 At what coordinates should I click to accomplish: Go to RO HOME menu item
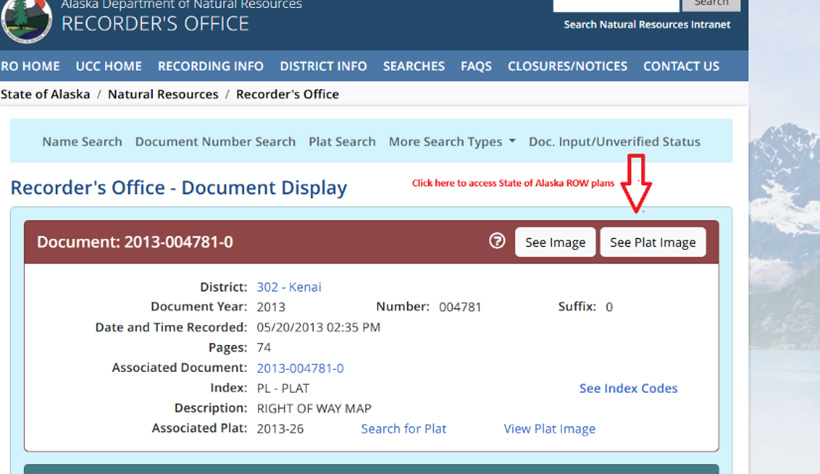(30, 66)
